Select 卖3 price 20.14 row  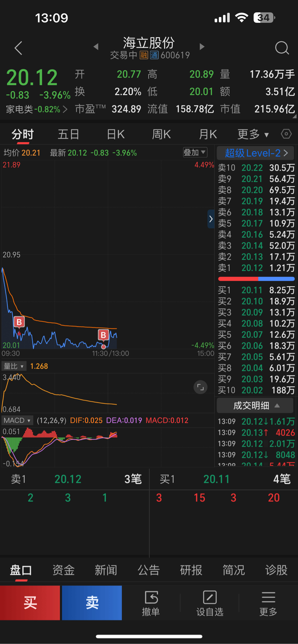[256, 246]
